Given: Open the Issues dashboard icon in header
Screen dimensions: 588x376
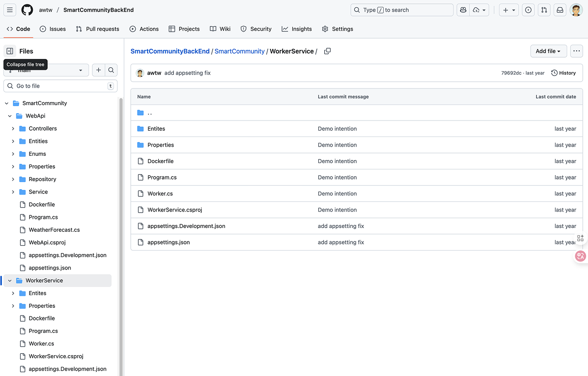Looking at the screenshot, I should [x=528, y=10].
